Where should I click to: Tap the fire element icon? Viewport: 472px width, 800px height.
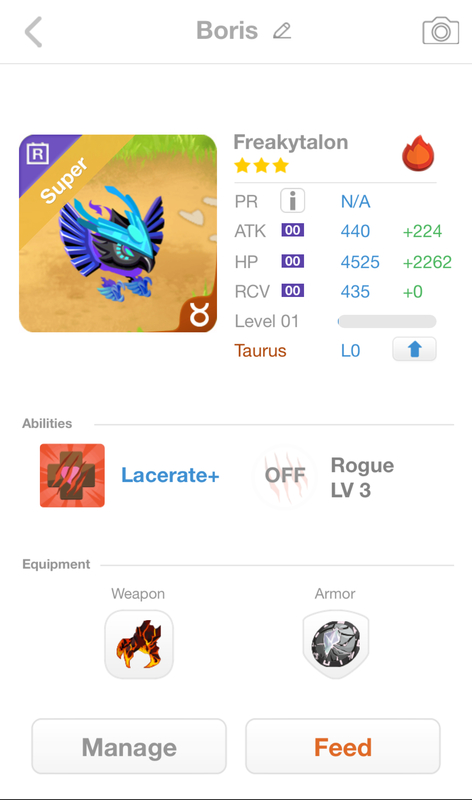click(418, 153)
